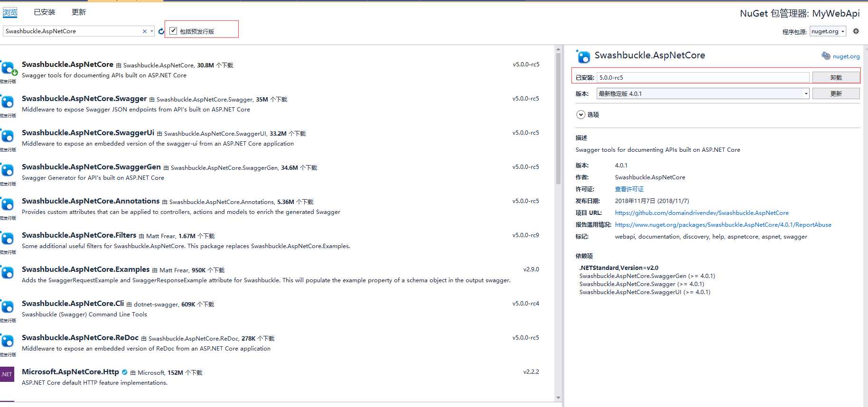The height and width of the screenshot is (407, 868).
Task: Click the Swashbuckle.AspNetCore.SwaggerGen (>= 4.0.1) dependency
Action: [x=647, y=276]
